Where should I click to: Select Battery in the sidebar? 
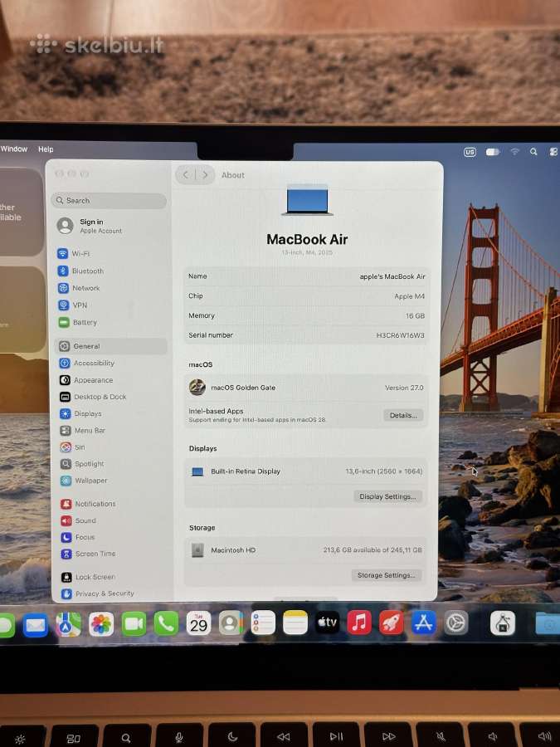(78, 322)
